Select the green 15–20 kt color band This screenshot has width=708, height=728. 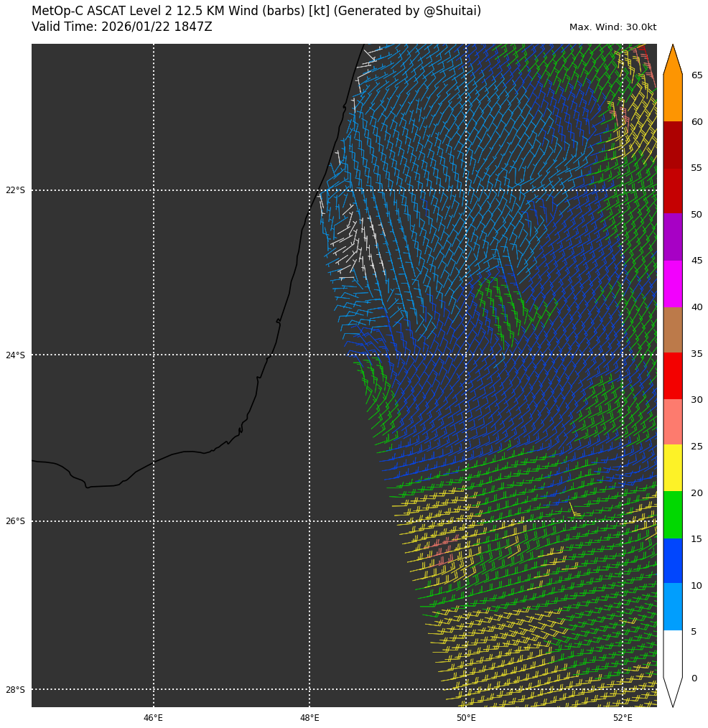[673, 515]
